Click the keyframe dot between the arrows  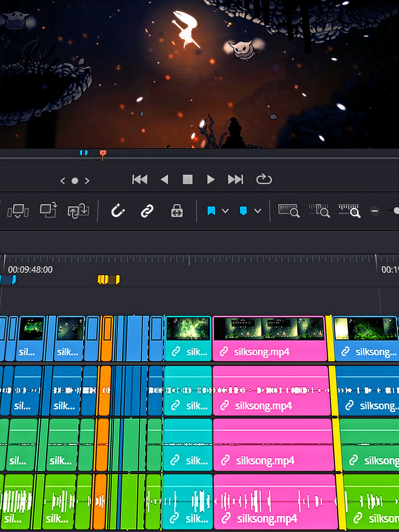pos(75,181)
